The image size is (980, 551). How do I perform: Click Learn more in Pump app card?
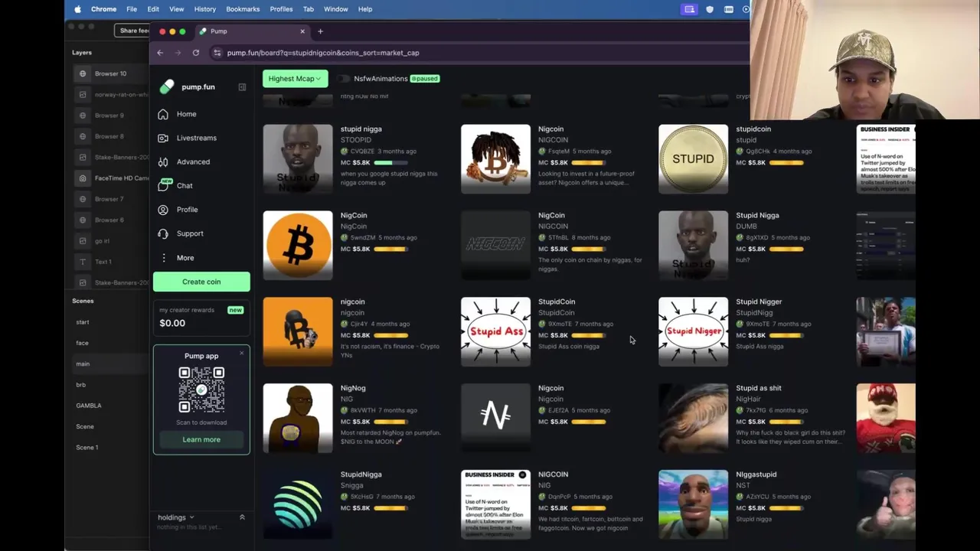click(x=201, y=439)
